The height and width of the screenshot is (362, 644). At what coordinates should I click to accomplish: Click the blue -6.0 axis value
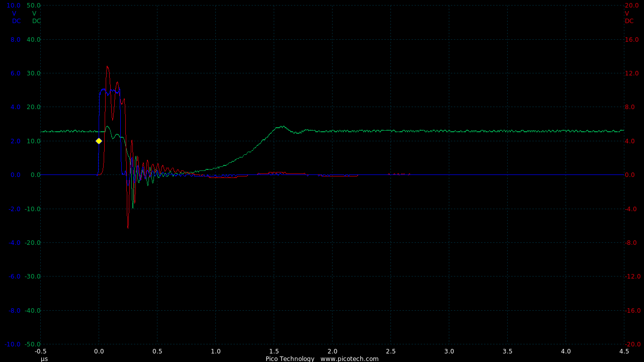point(14,277)
